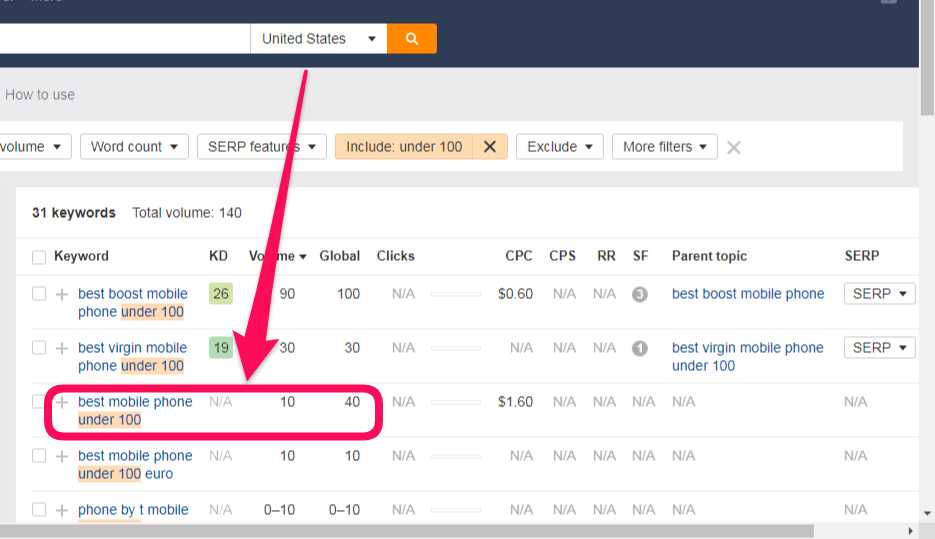The image size is (935, 539).
Task: Sort by the CPC column header
Action: pyautogui.click(x=518, y=256)
